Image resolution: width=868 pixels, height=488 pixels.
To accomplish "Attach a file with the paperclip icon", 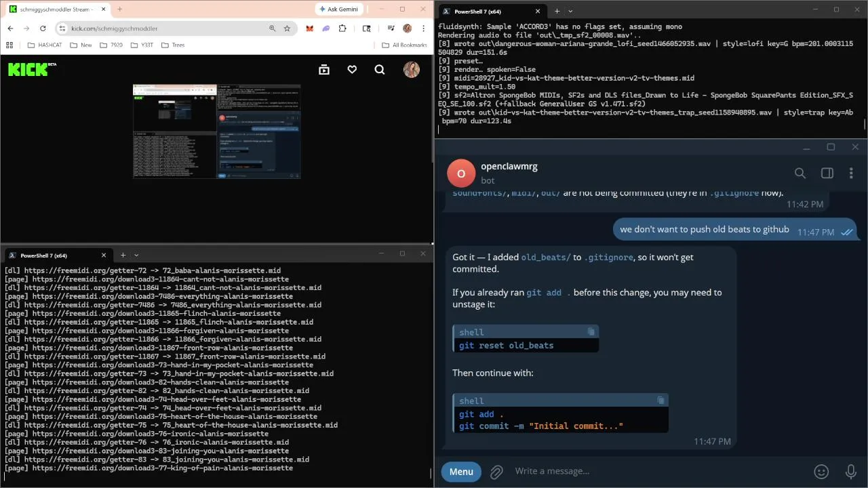I will (496, 472).
